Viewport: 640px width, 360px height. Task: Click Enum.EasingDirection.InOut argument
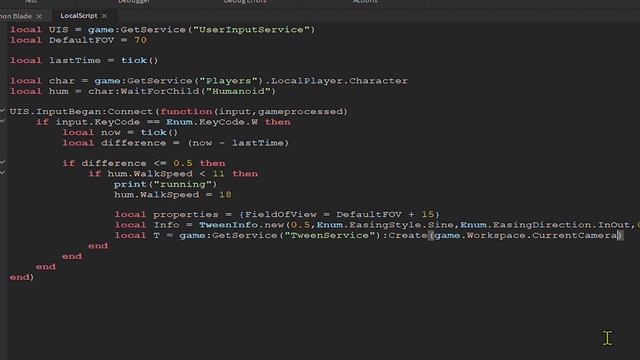[x=545, y=225]
